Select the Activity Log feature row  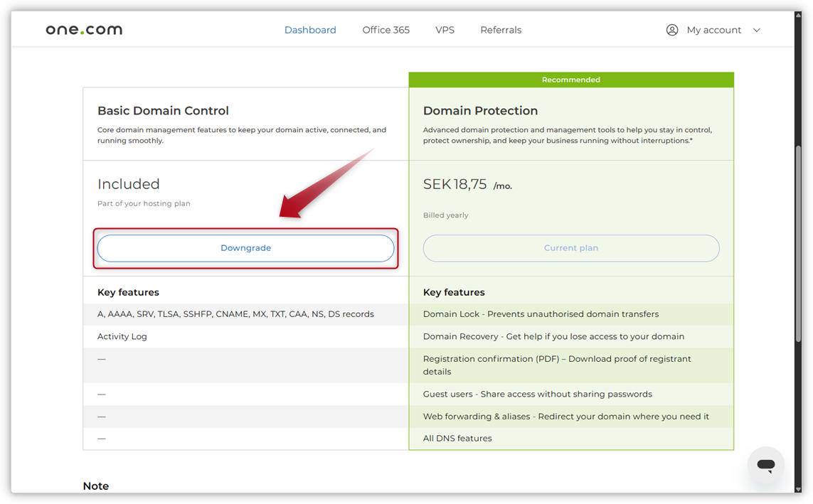(122, 336)
